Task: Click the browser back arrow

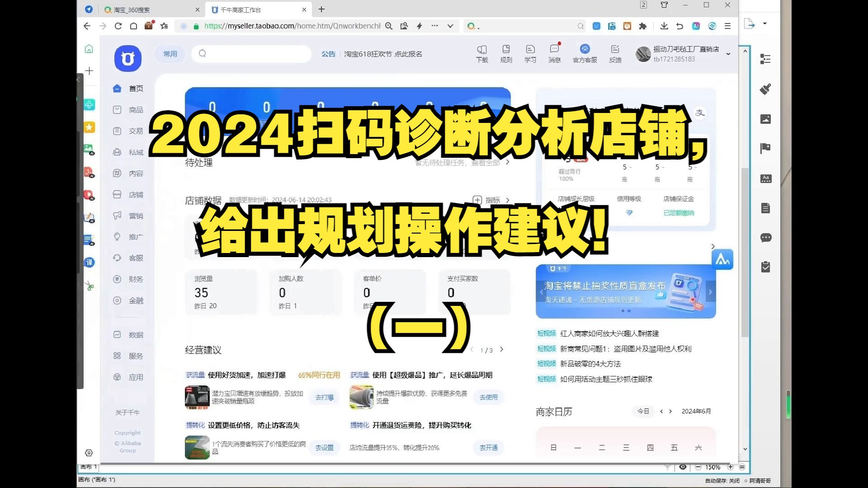Action: (87, 26)
